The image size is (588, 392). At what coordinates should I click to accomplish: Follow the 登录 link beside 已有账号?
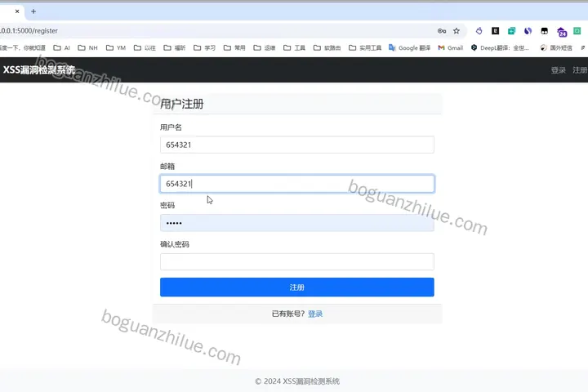coord(315,314)
